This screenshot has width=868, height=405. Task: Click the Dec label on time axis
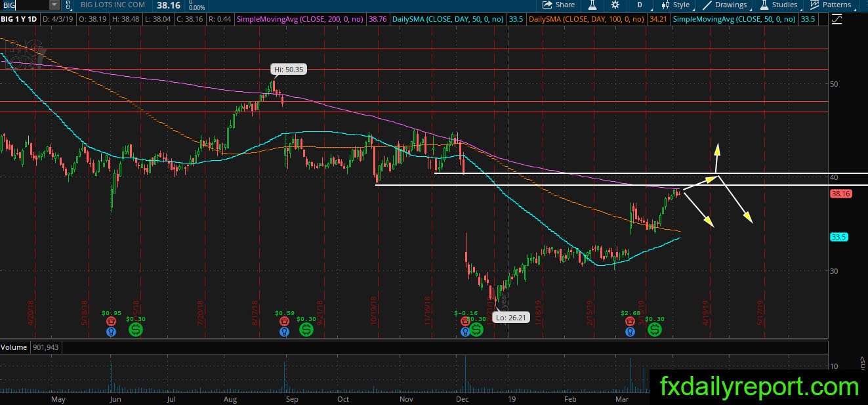click(x=462, y=399)
